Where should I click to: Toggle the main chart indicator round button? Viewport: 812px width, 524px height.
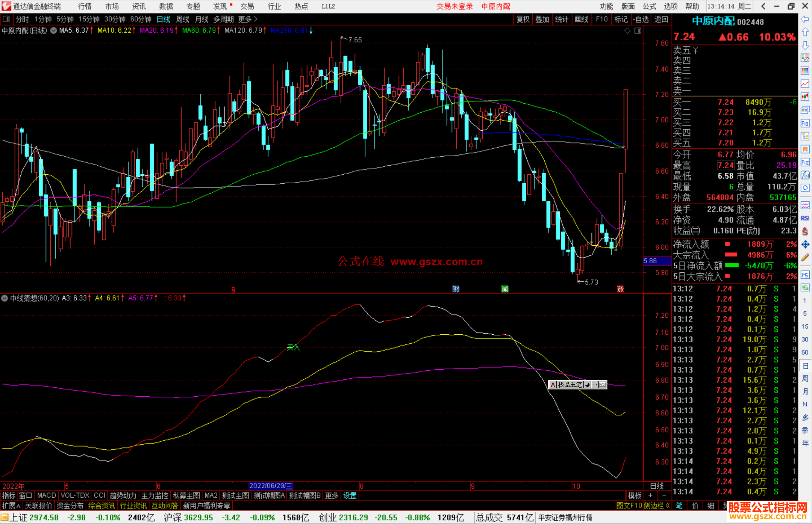pos(54,30)
